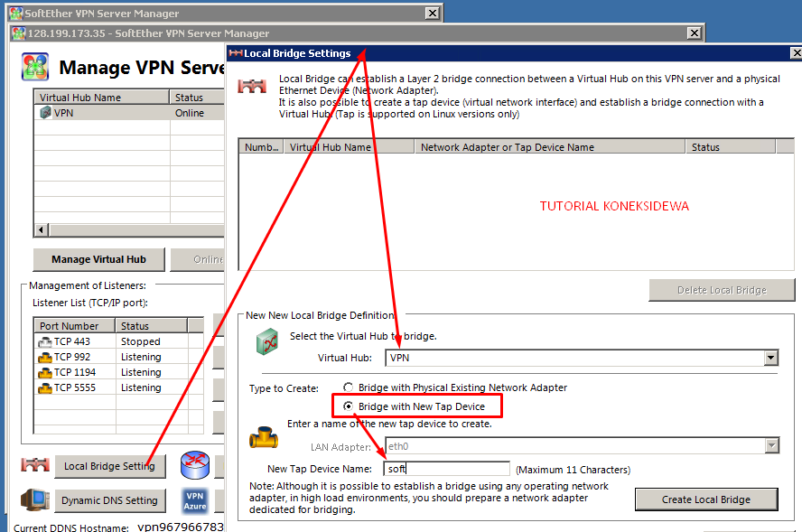This screenshot has width=802, height=532.
Task: Close the 128.199.173.35 Server Manager window
Action: [695, 33]
